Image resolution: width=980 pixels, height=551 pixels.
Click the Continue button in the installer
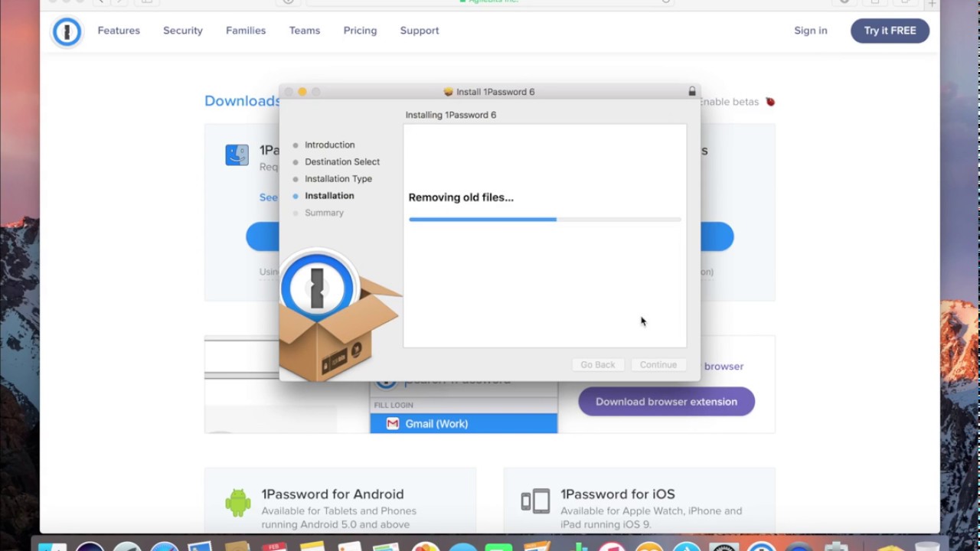658,365
